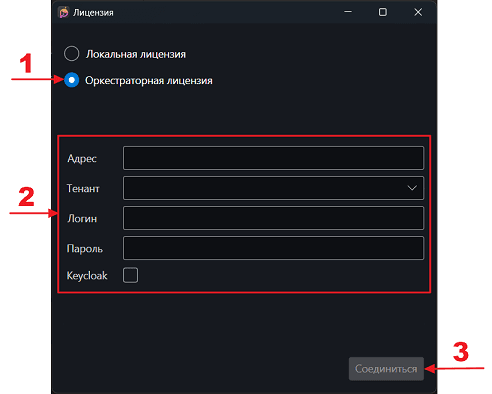Viewport: 492px width, 394px height.
Task: Select the Локальная лицензия radio button
Action: tap(71, 54)
